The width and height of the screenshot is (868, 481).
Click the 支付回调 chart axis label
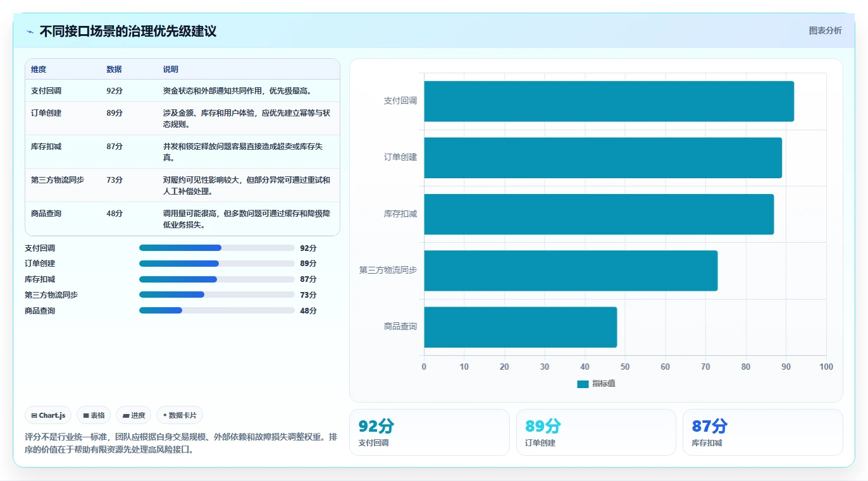(400, 101)
